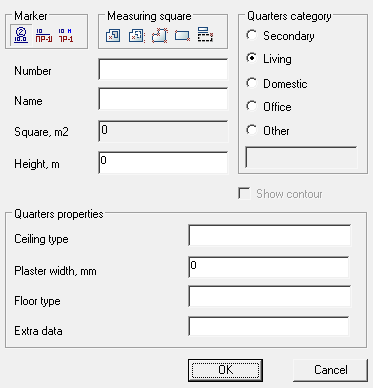Viewport: 373px width, 388px height.
Task: Pick the rectangle measuring square icon
Action: tap(182, 36)
